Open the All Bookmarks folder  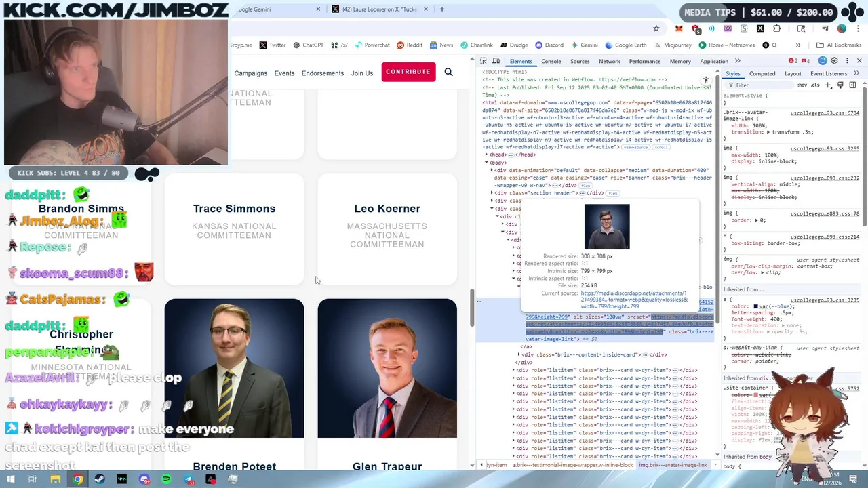click(839, 45)
